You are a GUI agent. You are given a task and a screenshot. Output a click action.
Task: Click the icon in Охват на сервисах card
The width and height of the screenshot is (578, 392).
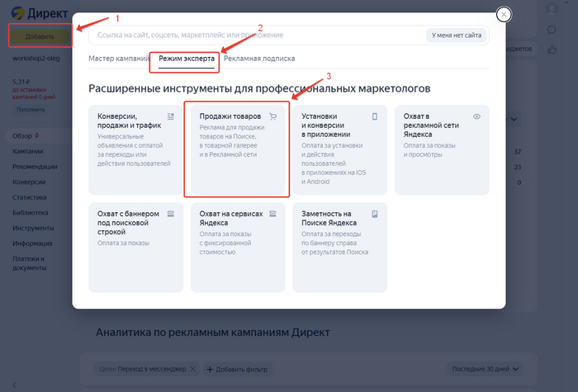pyautogui.click(x=272, y=214)
